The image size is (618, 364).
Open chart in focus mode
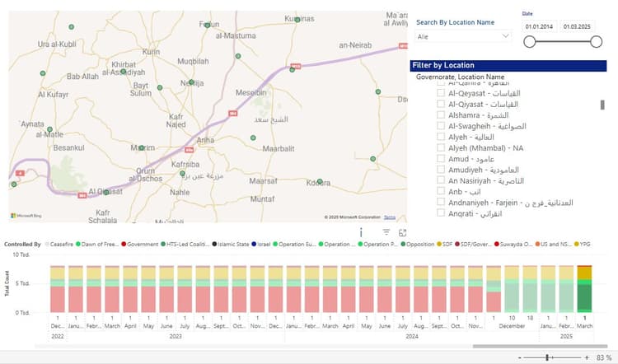pos(403,233)
